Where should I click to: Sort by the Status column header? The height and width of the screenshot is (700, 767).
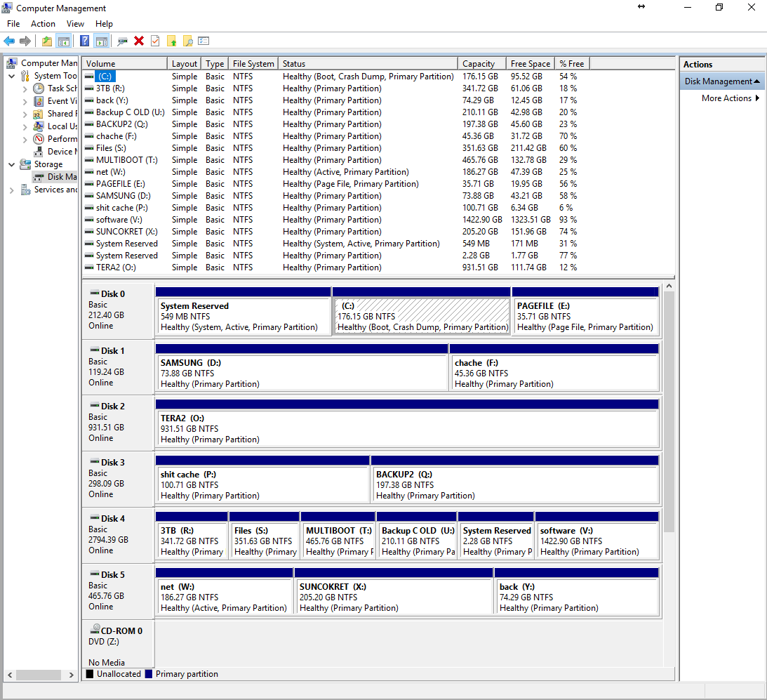[368, 64]
